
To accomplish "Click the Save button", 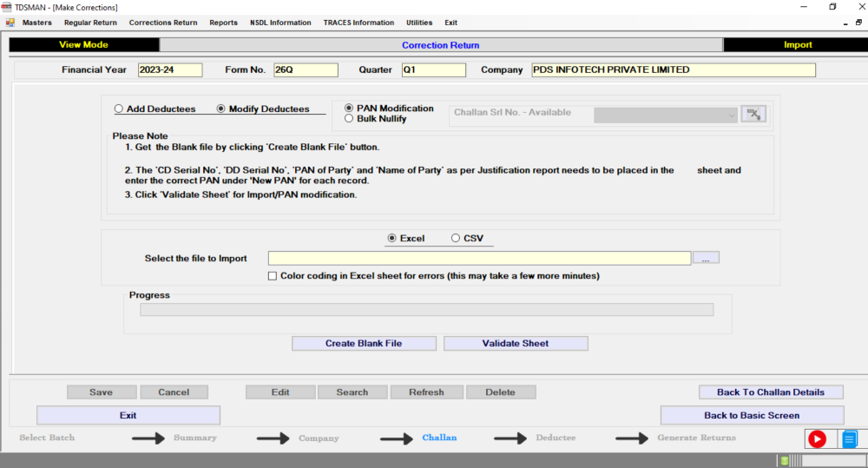I will pyautogui.click(x=102, y=392).
